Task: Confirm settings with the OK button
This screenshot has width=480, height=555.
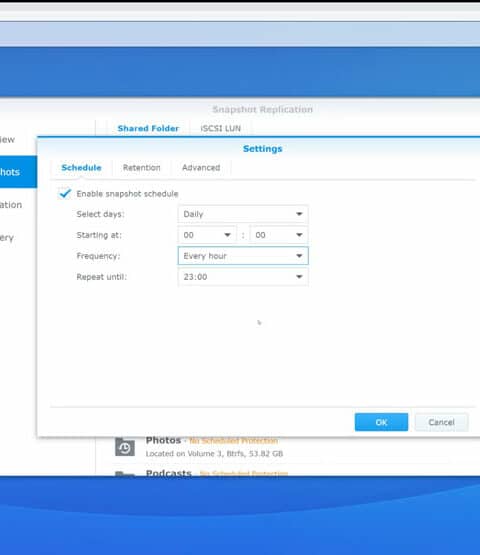Action: click(x=381, y=422)
